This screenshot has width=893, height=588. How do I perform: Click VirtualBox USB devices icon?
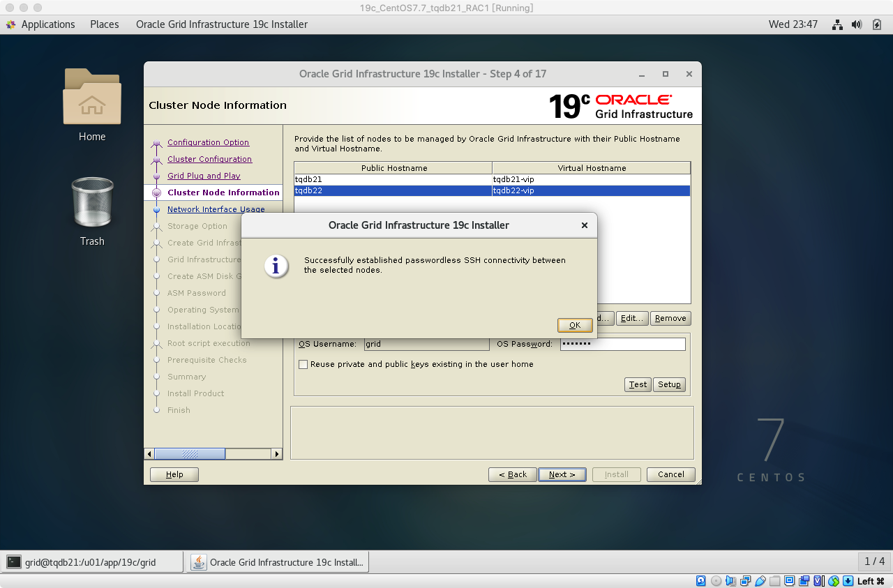pos(760,581)
